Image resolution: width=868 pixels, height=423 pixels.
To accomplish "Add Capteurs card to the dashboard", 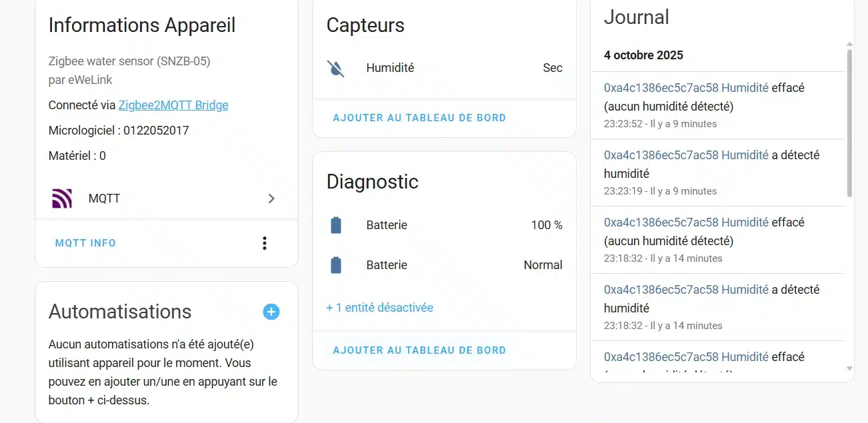I will [x=419, y=118].
